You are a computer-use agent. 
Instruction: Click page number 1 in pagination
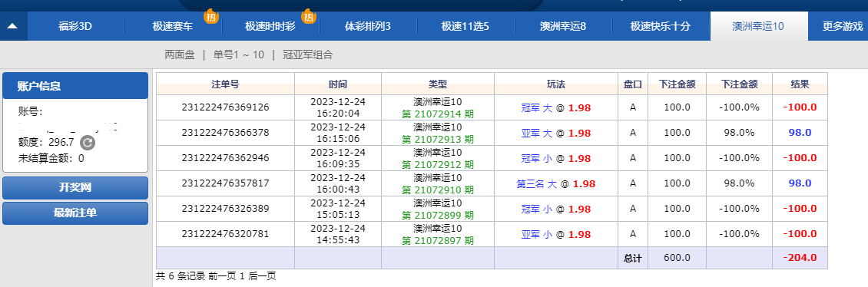[x=243, y=276]
